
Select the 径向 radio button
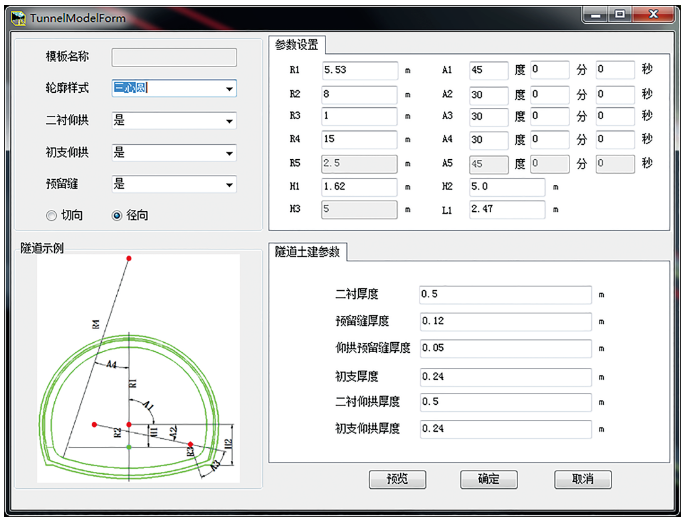tap(117, 215)
